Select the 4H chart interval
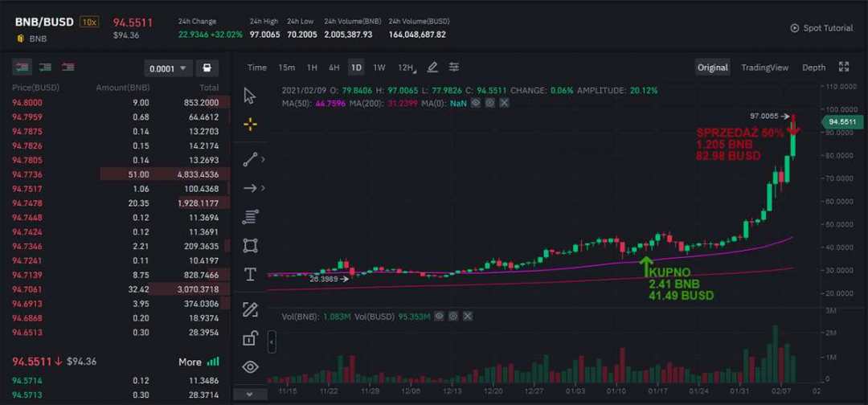This screenshot has height=405, width=868. 334,67
